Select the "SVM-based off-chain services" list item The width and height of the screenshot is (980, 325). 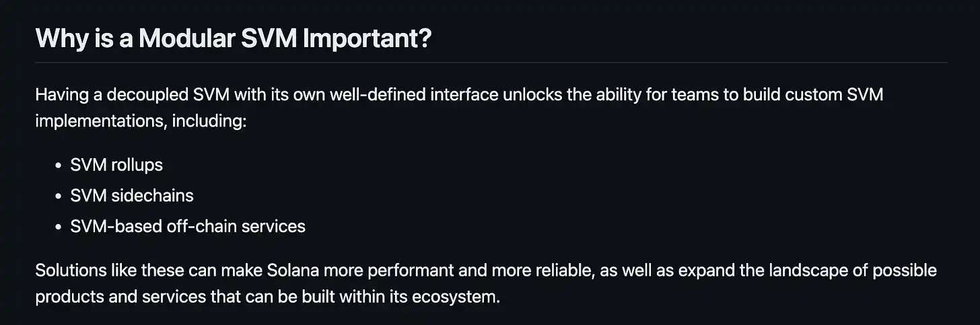[188, 227]
